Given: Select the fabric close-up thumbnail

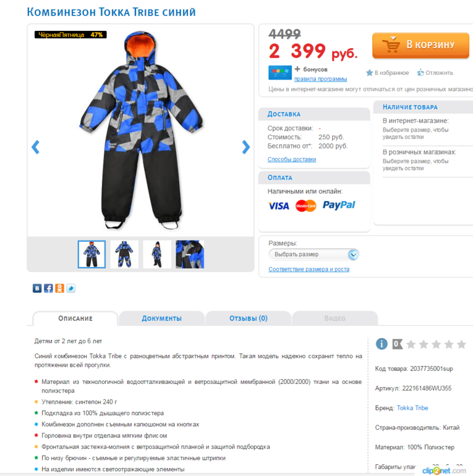Looking at the screenshot, I should point(190,255).
